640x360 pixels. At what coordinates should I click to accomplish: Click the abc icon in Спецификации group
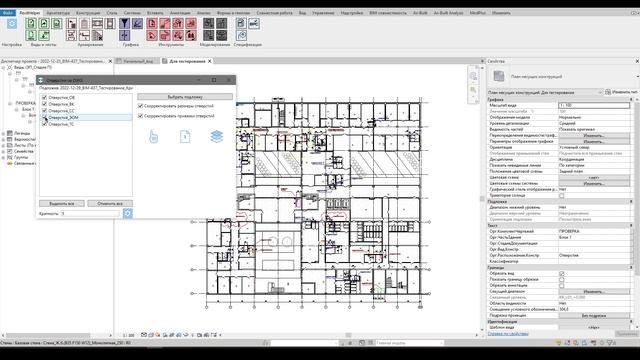pos(253,23)
